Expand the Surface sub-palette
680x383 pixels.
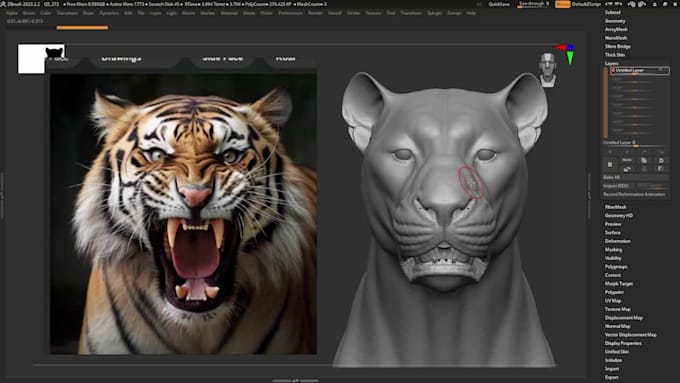[x=613, y=232]
